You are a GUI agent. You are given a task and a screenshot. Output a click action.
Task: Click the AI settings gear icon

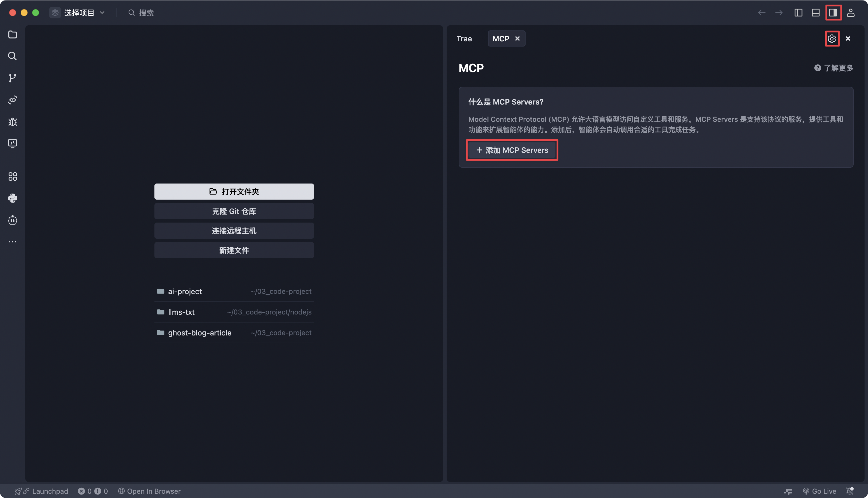832,39
